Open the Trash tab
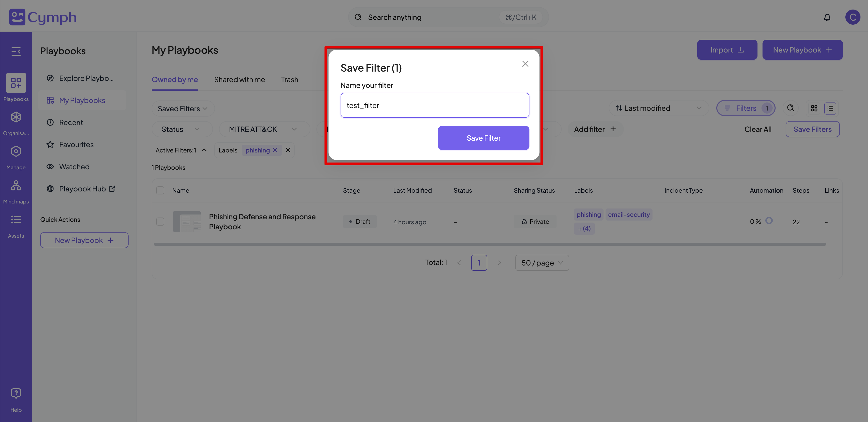This screenshot has width=868, height=422. coord(289,80)
